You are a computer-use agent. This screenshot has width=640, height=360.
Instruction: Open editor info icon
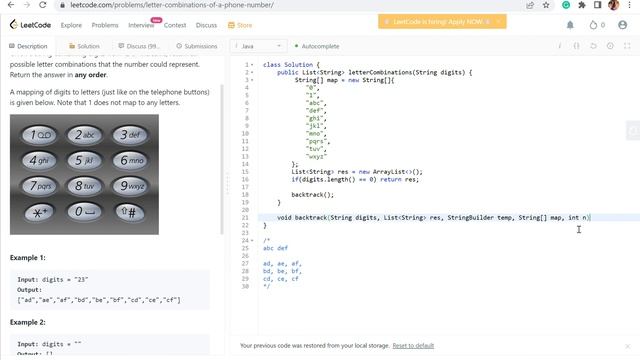560,46
